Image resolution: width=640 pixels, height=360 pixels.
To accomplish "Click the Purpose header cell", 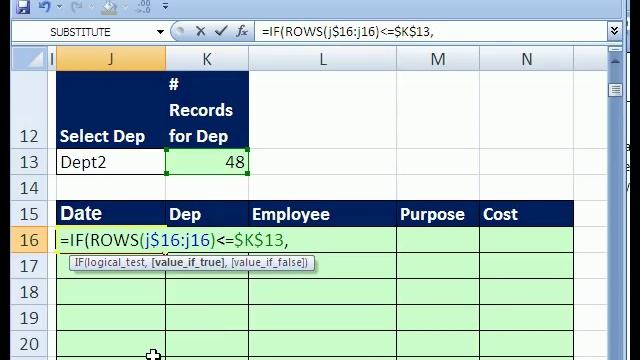I will click(438, 213).
